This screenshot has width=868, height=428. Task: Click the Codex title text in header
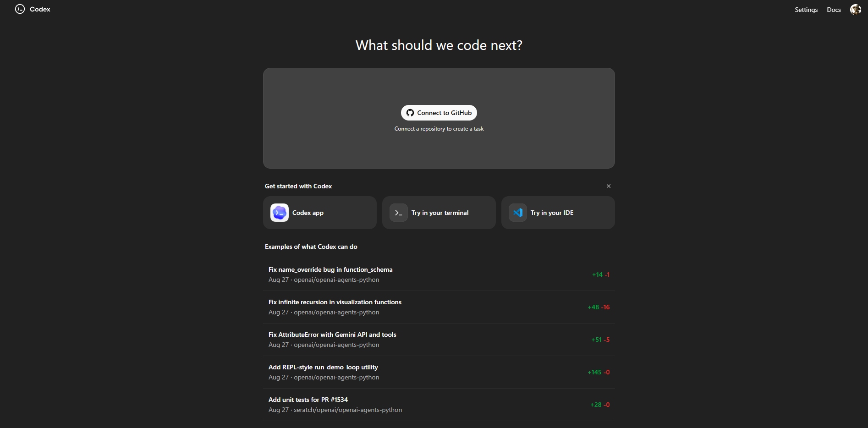(x=40, y=9)
